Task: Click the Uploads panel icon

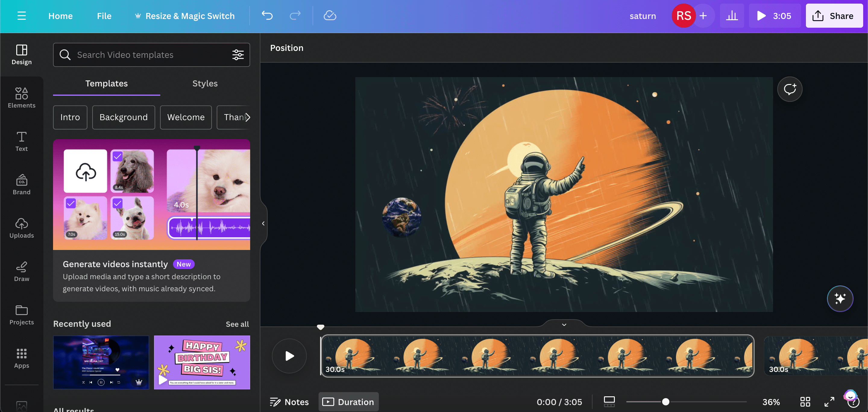Action: click(x=22, y=228)
